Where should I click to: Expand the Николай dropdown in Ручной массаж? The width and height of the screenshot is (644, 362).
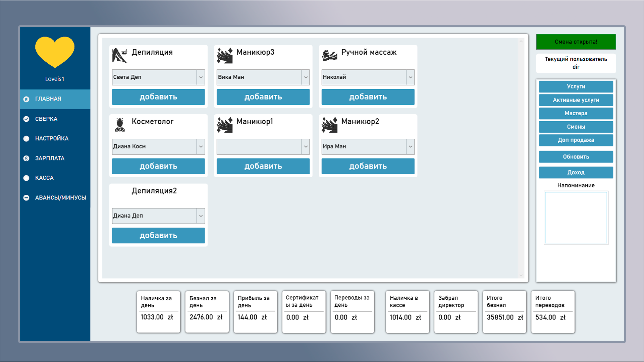410,77
